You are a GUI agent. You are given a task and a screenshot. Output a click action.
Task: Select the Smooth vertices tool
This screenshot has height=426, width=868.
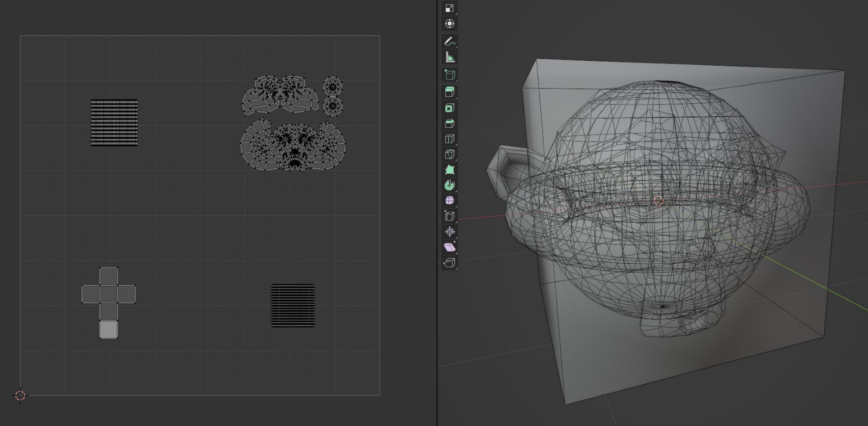pyautogui.click(x=450, y=201)
